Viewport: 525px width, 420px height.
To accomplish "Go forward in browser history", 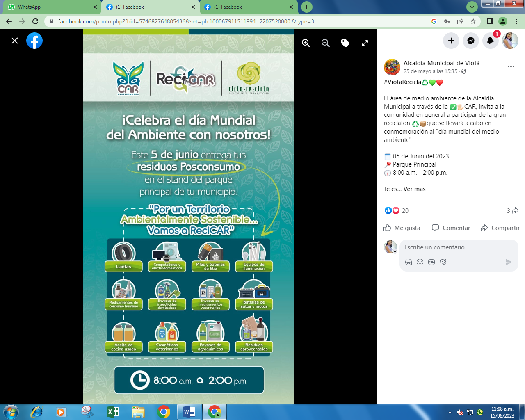I will pyautogui.click(x=22, y=21).
